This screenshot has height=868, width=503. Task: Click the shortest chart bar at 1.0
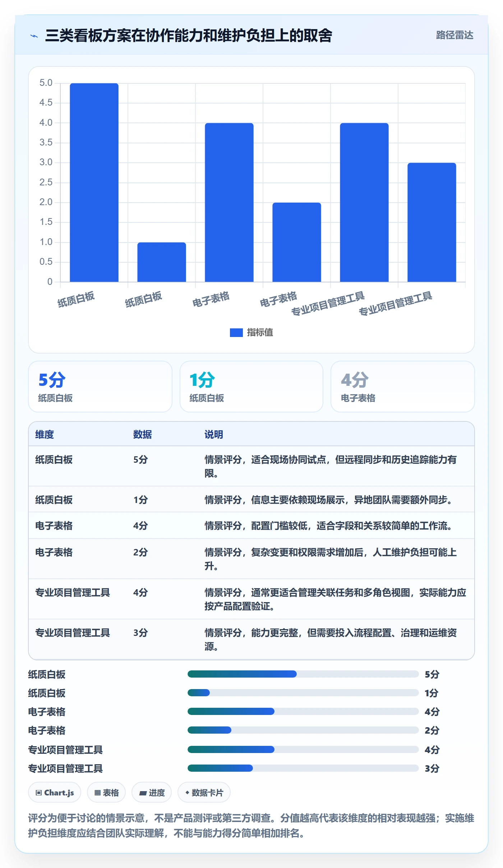(x=162, y=262)
